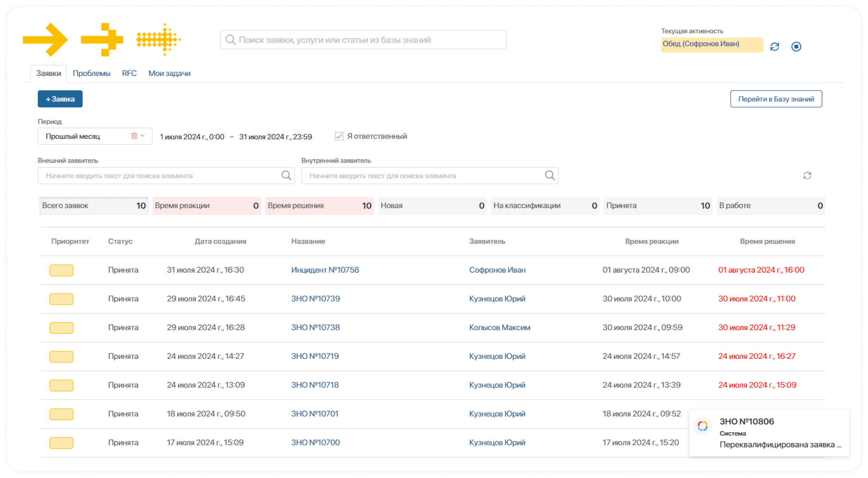The width and height of the screenshot is (868, 478).
Task: Click priority swatch of ЗНО №10739 row
Action: [x=61, y=299]
